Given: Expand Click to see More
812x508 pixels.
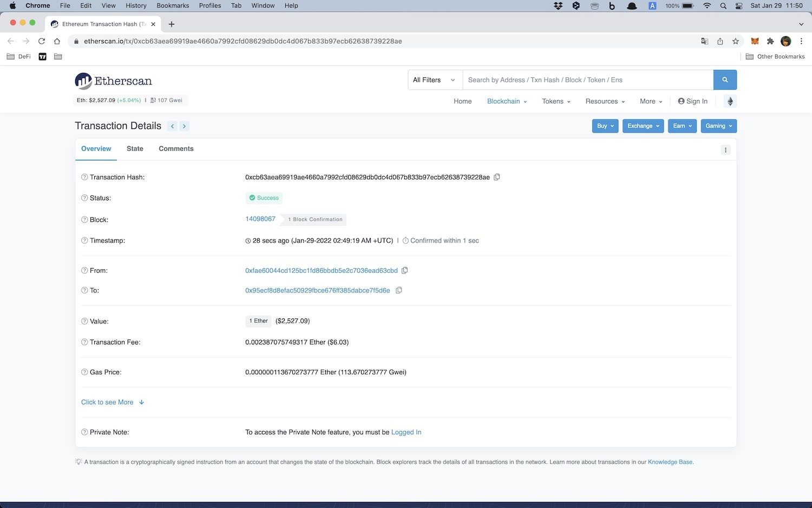Looking at the screenshot, I should (x=113, y=402).
